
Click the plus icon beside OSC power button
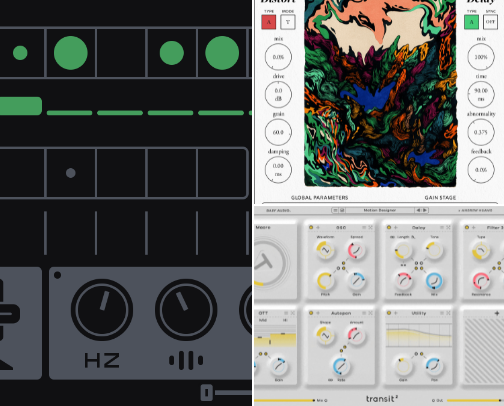point(318,227)
